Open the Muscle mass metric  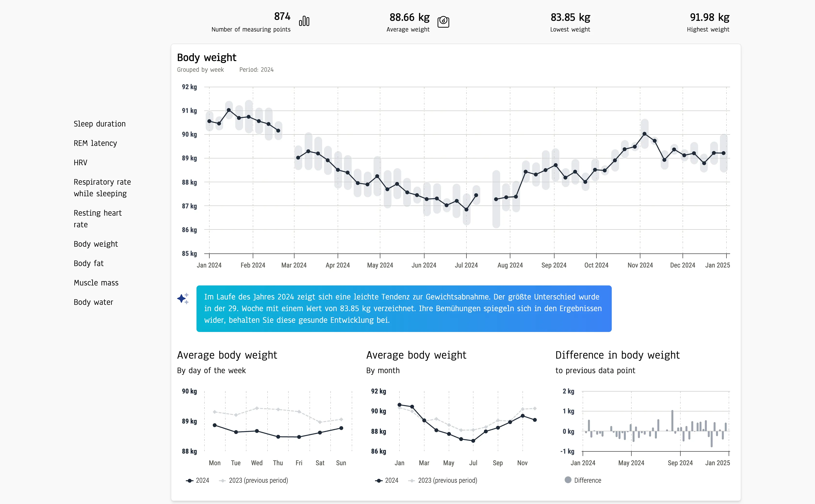click(x=96, y=283)
